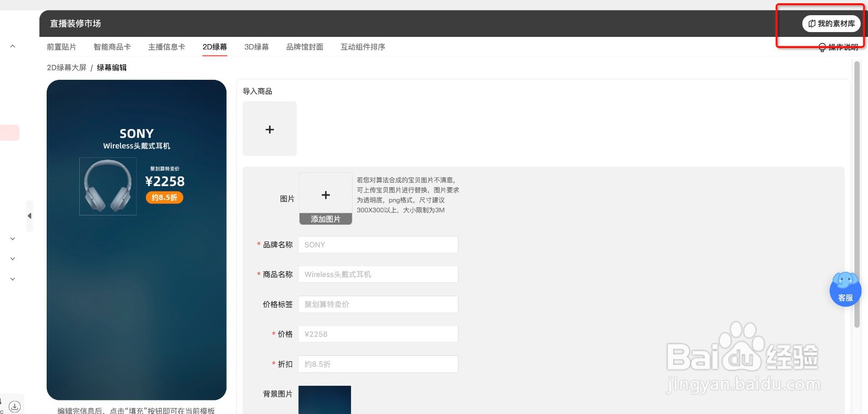The width and height of the screenshot is (868, 414).
Task: Click 绿幕编辑 breadcrumb text
Action: (112, 68)
